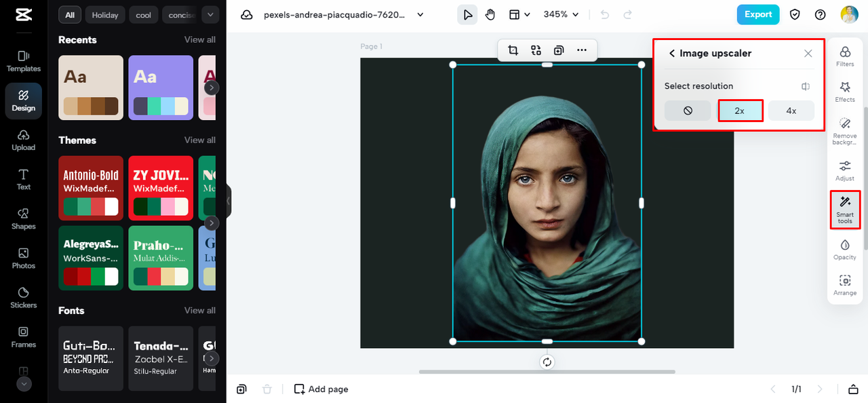This screenshot has height=403, width=868.
Task: Apply the AlegreyaS theme card
Action: pyautogui.click(x=91, y=258)
